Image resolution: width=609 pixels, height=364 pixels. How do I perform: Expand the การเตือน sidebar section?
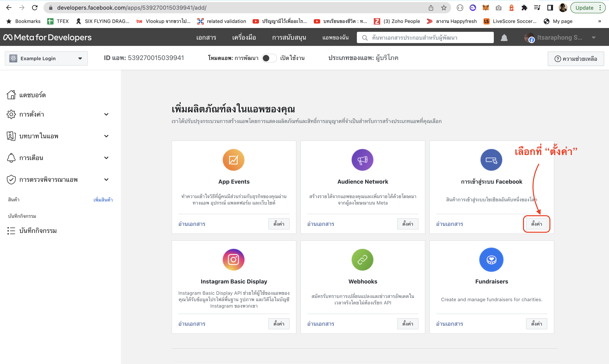pyautogui.click(x=106, y=158)
